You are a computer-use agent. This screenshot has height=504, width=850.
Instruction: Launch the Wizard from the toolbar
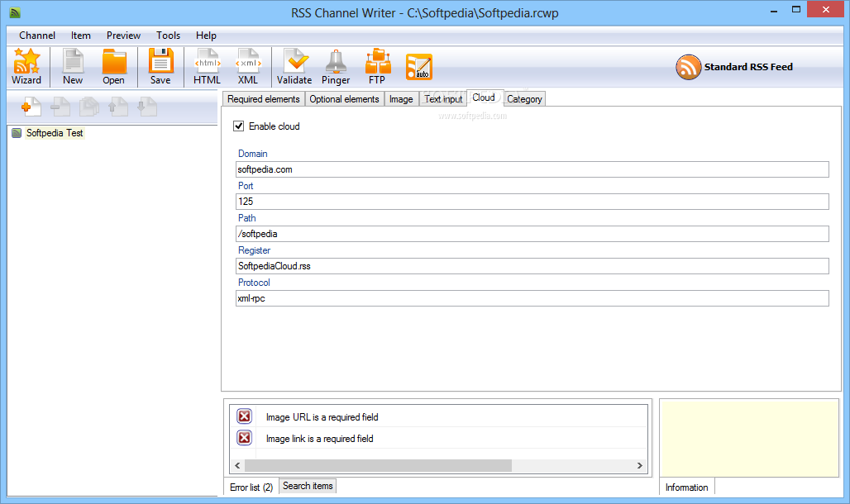tap(26, 66)
